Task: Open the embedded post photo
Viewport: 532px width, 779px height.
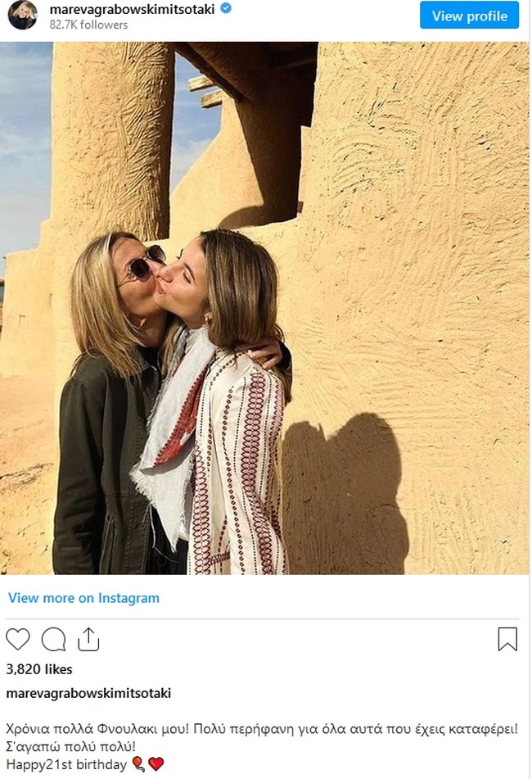Action: (x=264, y=308)
